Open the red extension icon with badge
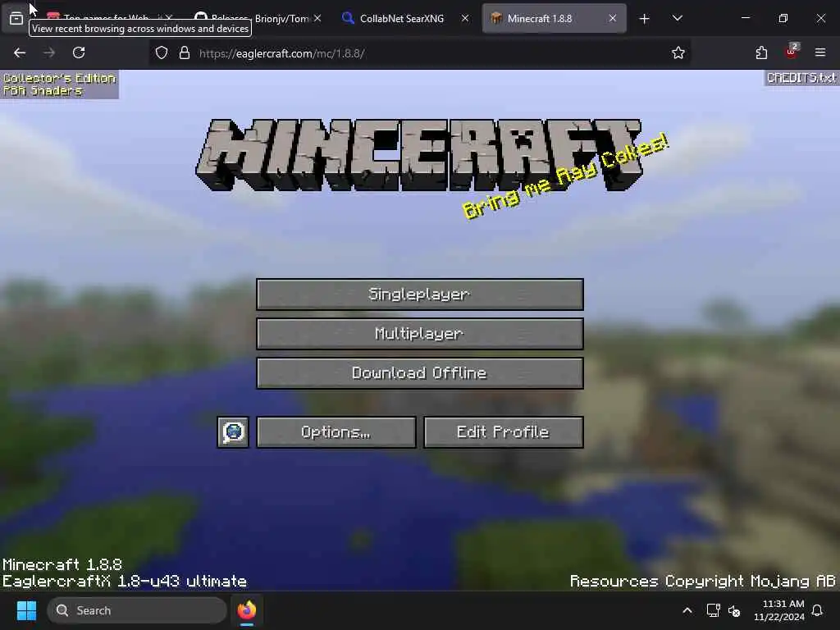840x630 pixels. tap(792, 52)
